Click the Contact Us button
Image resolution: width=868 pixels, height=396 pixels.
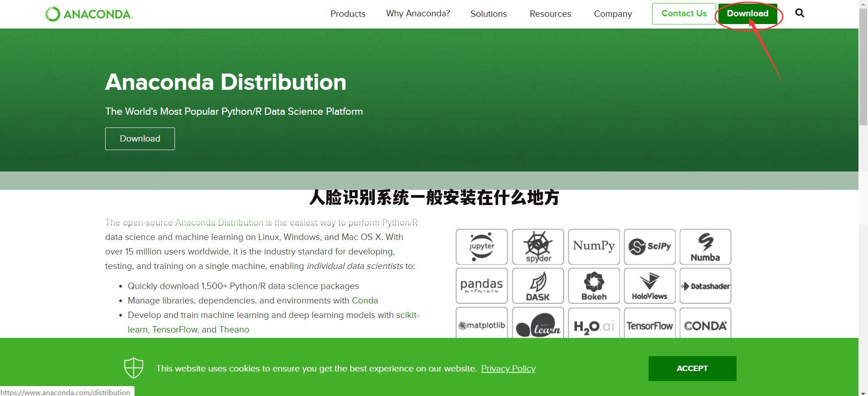[684, 14]
